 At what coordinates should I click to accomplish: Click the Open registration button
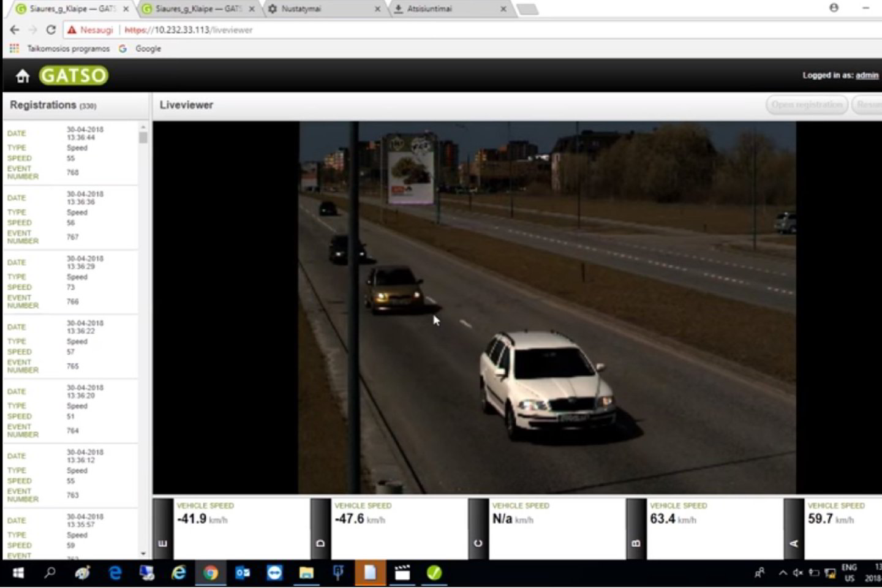point(807,105)
